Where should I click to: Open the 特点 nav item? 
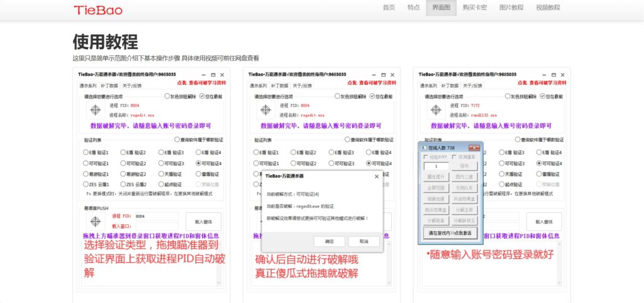[x=414, y=8]
